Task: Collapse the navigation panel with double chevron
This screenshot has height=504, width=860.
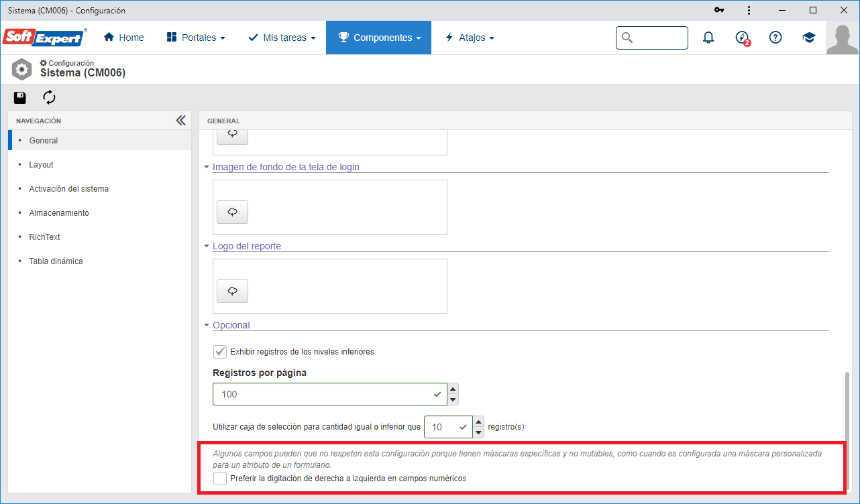Action: pyautogui.click(x=180, y=121)
